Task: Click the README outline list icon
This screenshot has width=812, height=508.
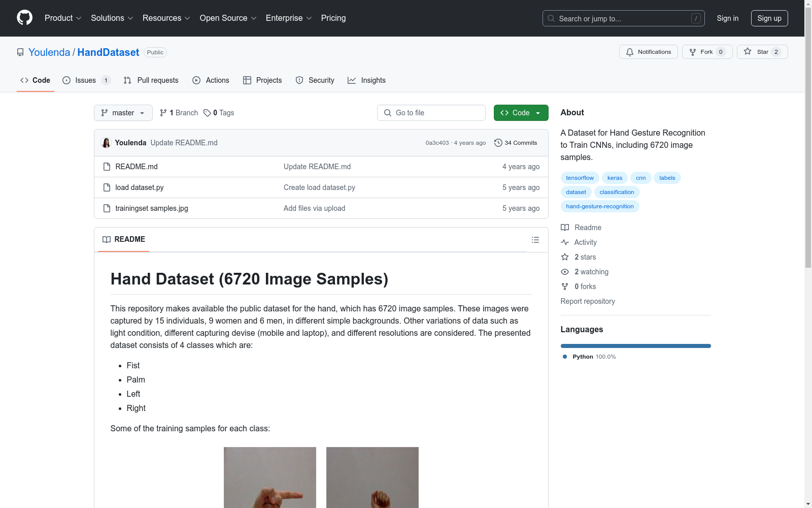Action: tap(535, 240)
